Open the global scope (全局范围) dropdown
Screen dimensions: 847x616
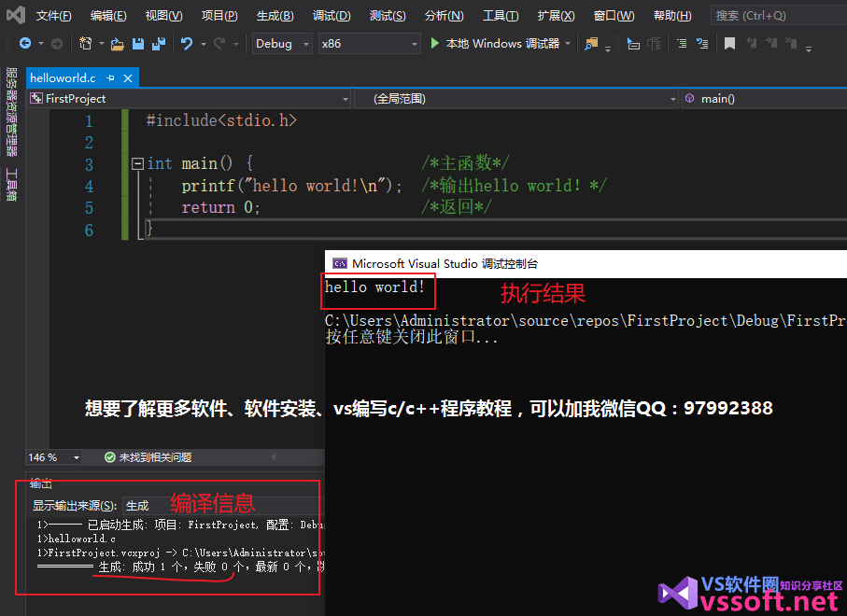[x=516, y=99]
